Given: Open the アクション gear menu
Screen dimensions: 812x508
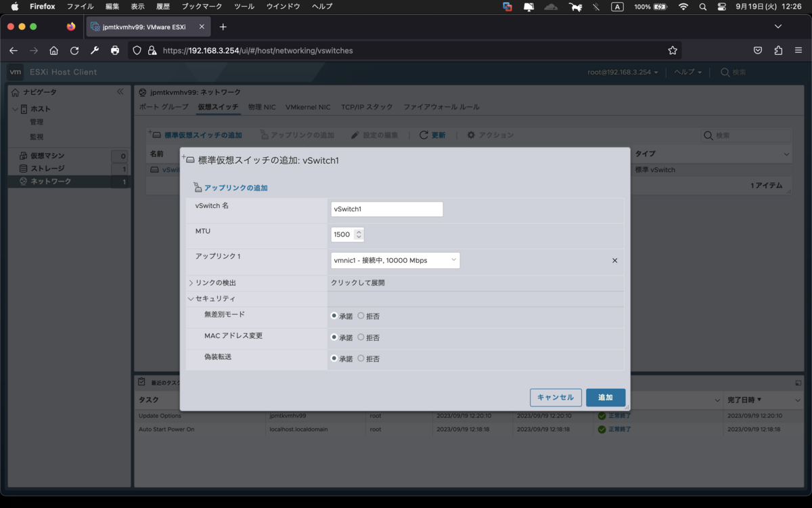Looking at the screenshot, I should [491, 135].
